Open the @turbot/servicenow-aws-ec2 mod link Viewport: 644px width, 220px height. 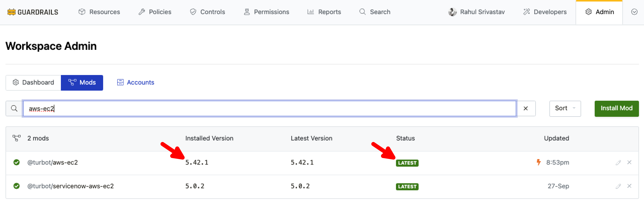point(70,186)
